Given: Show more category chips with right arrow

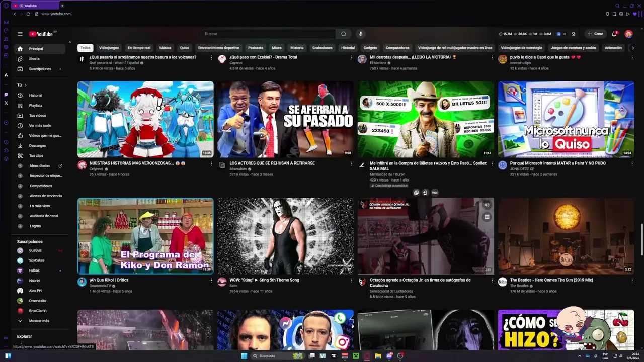Looking at the screenshot, I should tap(632, 48).
